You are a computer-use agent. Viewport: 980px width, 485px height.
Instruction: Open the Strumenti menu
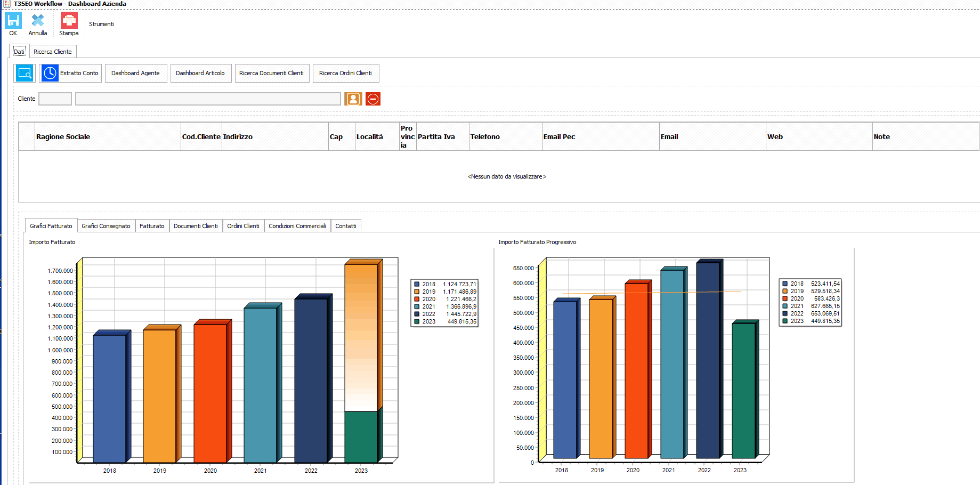point(101,24)
